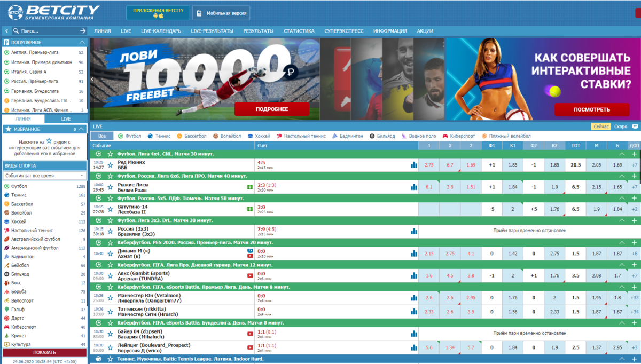The width and height of the screenshot is (641, 364).
Task: Open РЕЗУЛЬТАТЫ in top menu
Action: click(x=259, y=31)
